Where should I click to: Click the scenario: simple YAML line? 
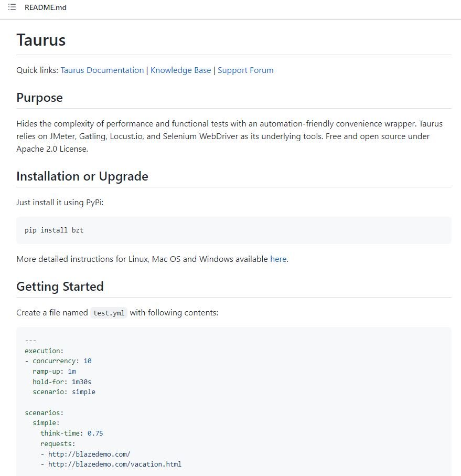tap(64, 392)
